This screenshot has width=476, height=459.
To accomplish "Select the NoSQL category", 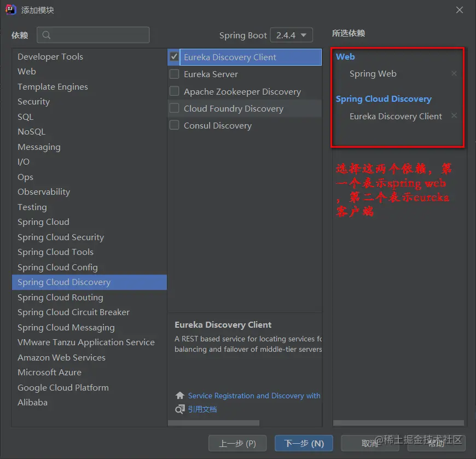I will (89, 131).
